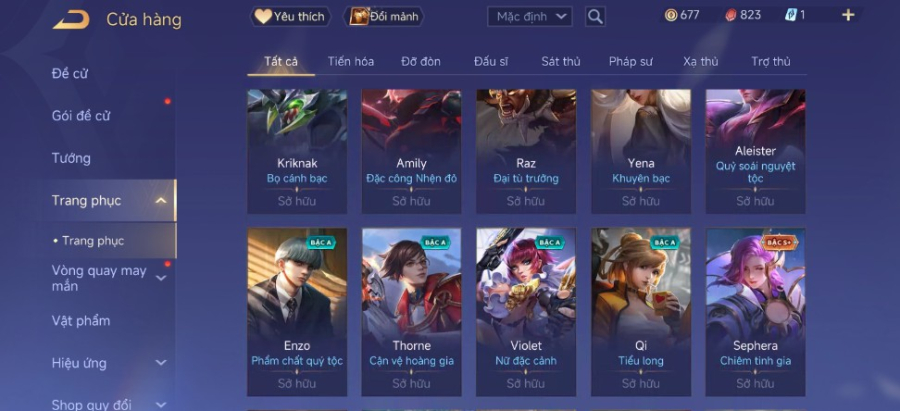
Task: Collapse the Trang phục sidebar section
Action: tap(161, 200)
